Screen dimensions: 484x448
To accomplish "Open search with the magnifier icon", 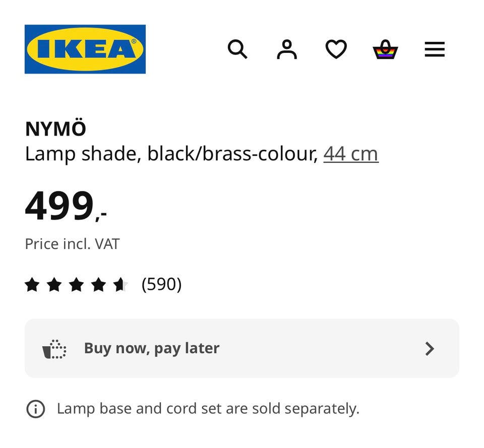I will (237, 49).
